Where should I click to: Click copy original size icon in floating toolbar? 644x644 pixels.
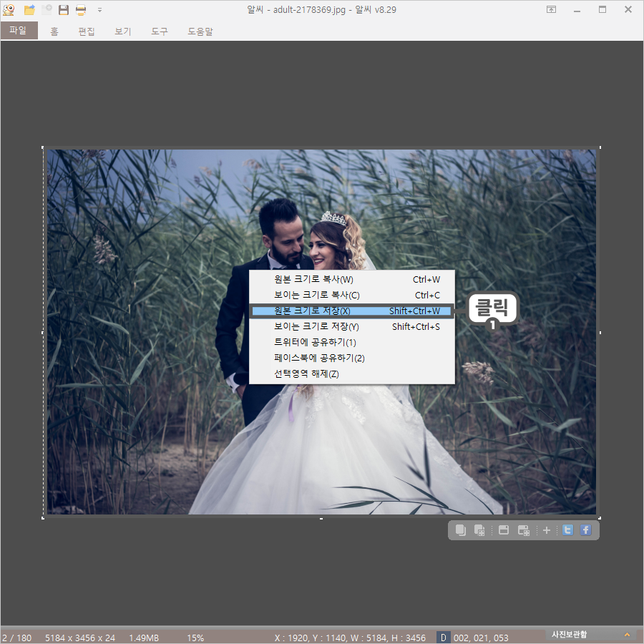point(460,530)
